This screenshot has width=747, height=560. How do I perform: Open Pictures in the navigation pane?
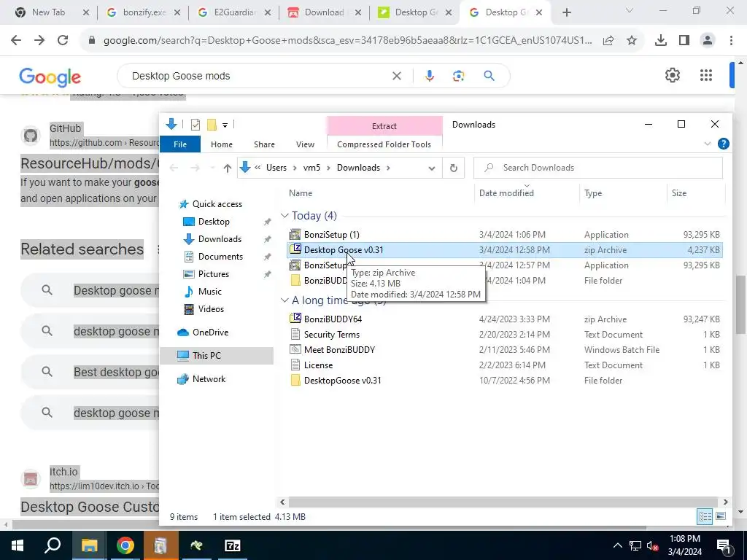point(214,274)
